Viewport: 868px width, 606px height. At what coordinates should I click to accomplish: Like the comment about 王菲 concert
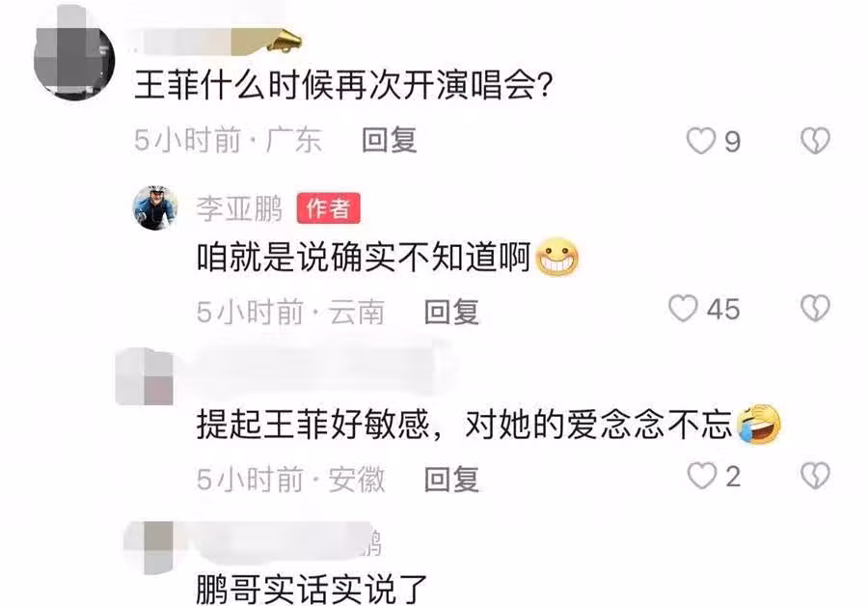tap(701, 141)
